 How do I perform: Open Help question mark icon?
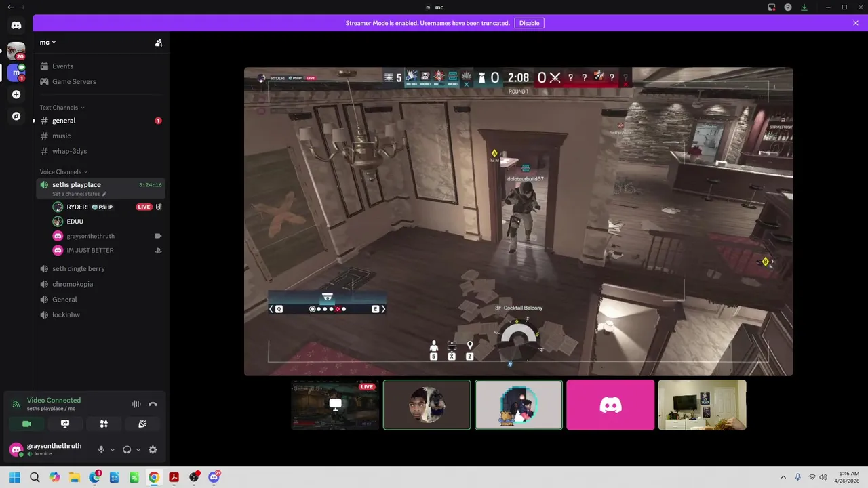click(x=788, y=7)
